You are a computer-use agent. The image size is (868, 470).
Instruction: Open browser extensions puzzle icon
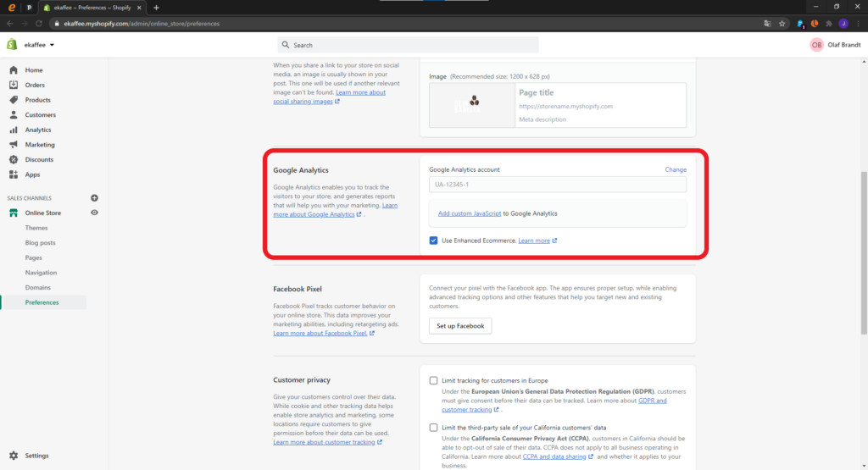(829, 24)
